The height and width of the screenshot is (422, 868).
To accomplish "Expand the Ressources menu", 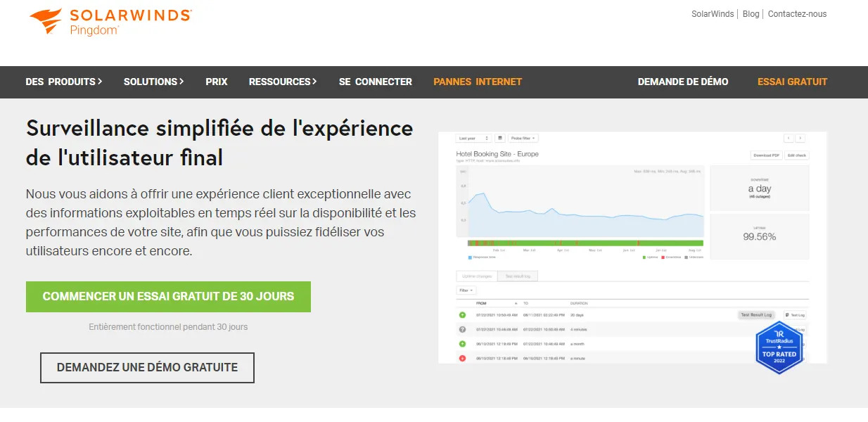I will [x=283, y=82].
